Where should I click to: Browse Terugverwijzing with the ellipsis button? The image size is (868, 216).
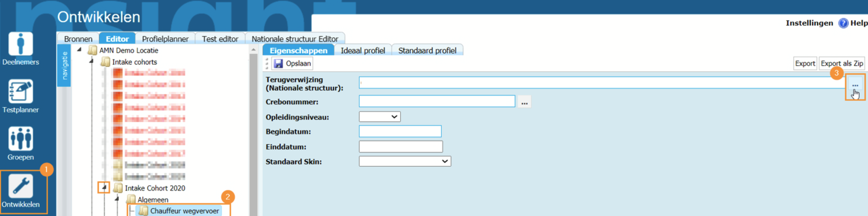[x=855, y=86]
